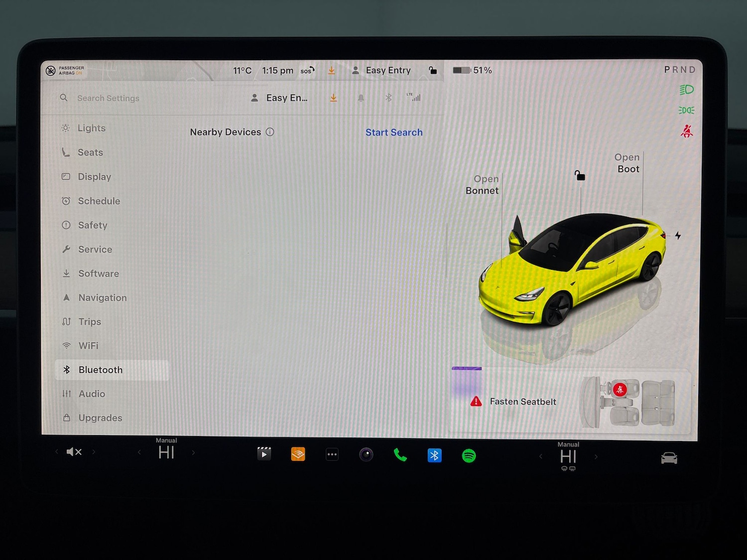Tap the Bluetooth icon in the app launcher

click(x=434, y=455)
